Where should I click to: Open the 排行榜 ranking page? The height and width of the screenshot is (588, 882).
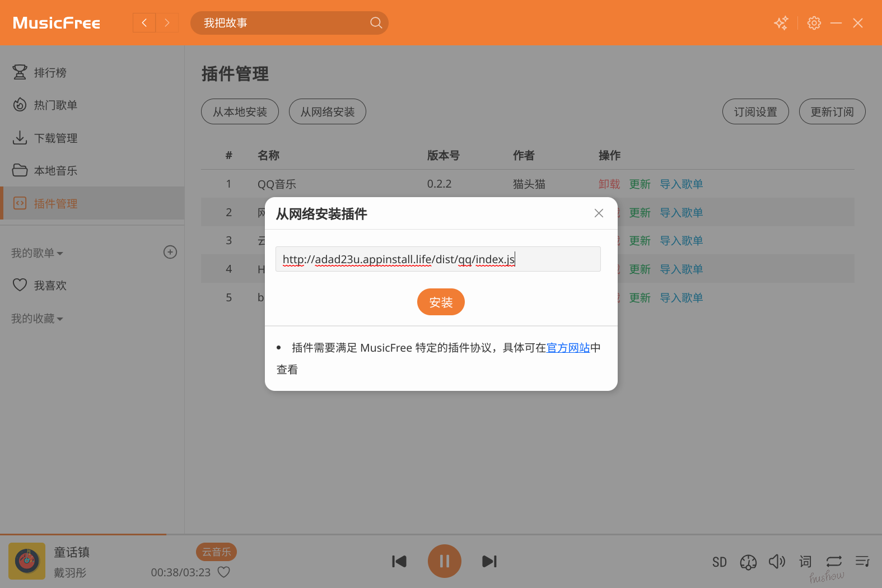click(92, 72)
